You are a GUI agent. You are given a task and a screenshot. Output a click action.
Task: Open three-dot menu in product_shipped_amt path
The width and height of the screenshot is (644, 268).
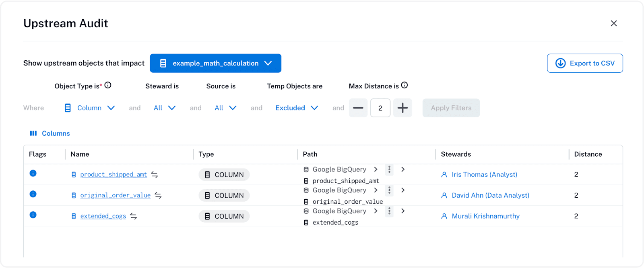click(389, 170)
